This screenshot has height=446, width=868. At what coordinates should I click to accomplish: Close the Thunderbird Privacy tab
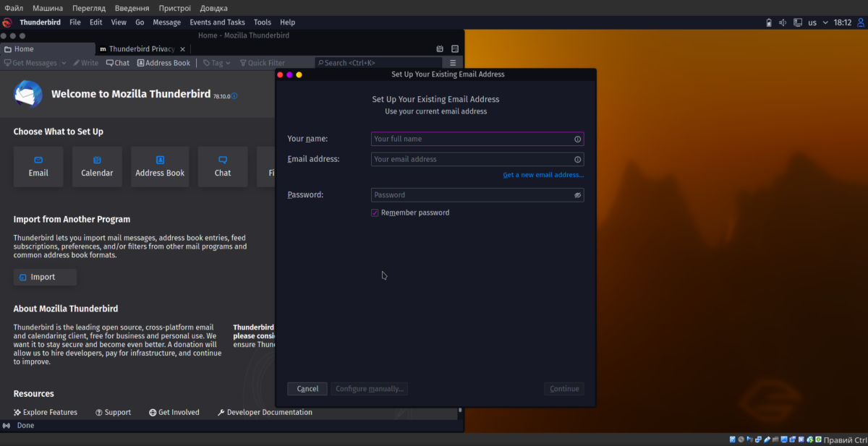tap(183, 49)
